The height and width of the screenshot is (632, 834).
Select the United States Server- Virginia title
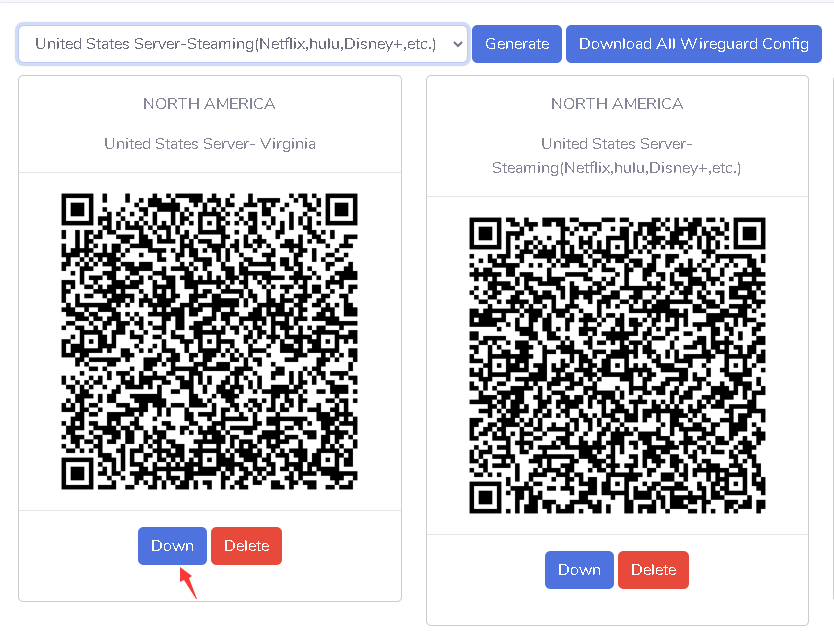pos(210,144)
